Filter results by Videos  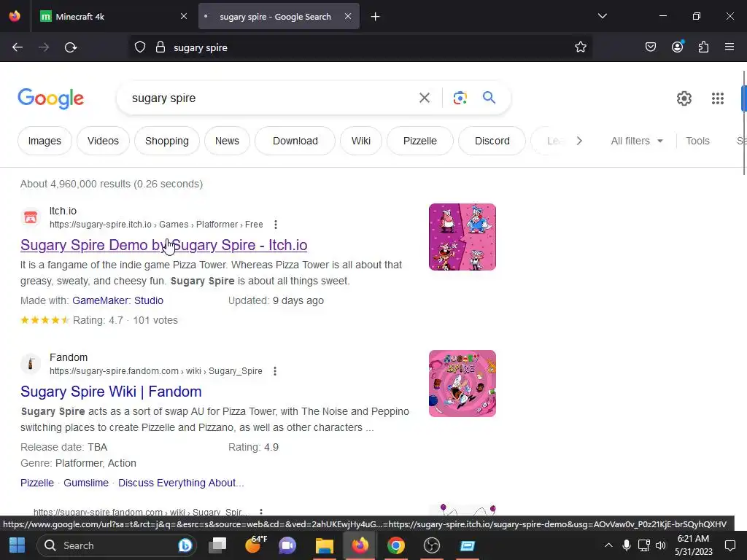103,141
